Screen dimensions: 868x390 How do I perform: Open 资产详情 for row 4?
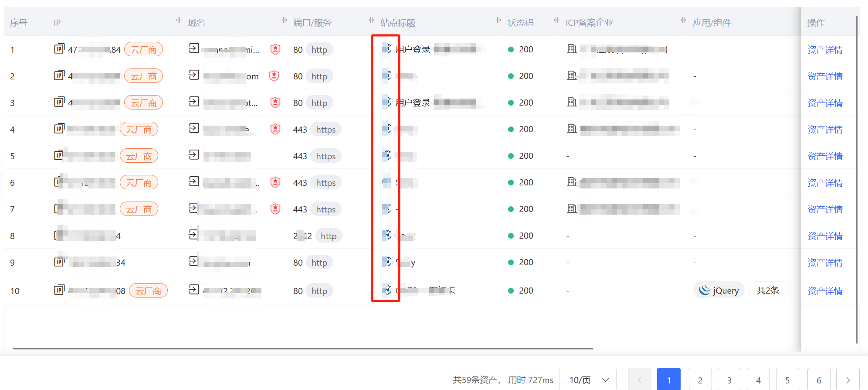(825, 130)
